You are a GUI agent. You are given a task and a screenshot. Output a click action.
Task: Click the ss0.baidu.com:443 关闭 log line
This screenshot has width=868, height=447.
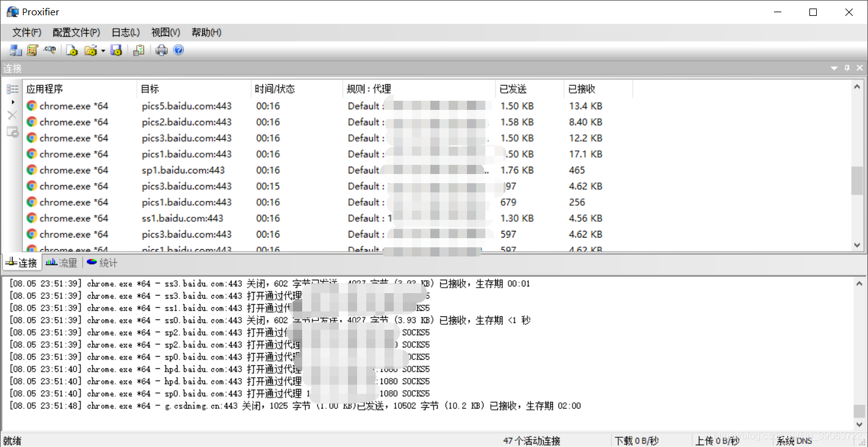click(x=270, y=320)
